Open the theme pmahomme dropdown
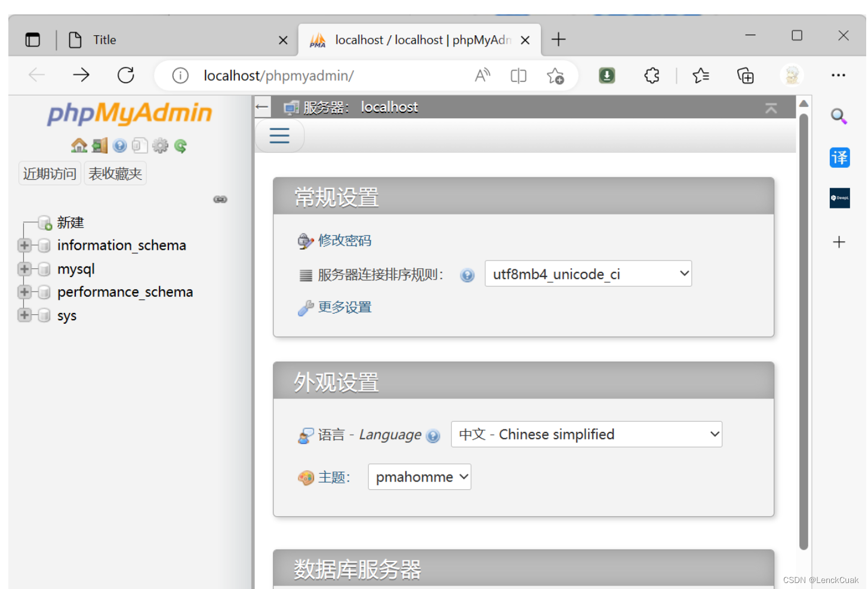868x589 pixels. [420, 477]
